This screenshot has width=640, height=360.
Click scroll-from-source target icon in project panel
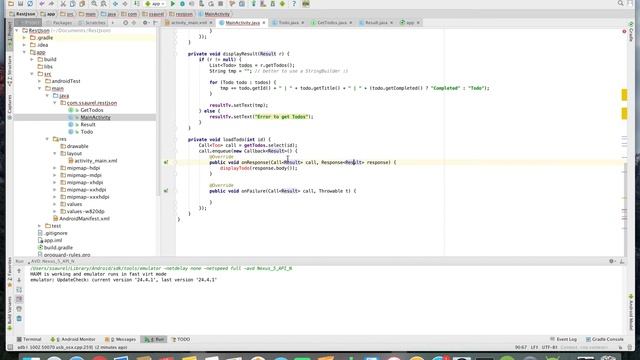click(126, 23)
